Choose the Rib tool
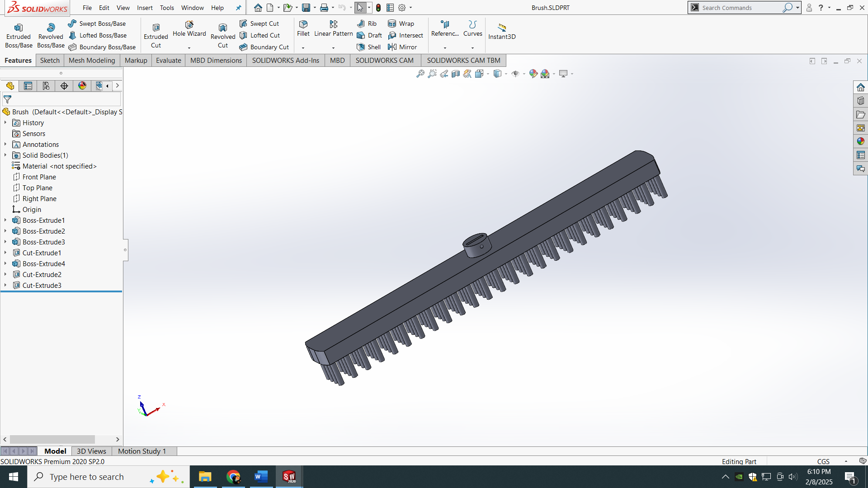 (x=367, y=23)
